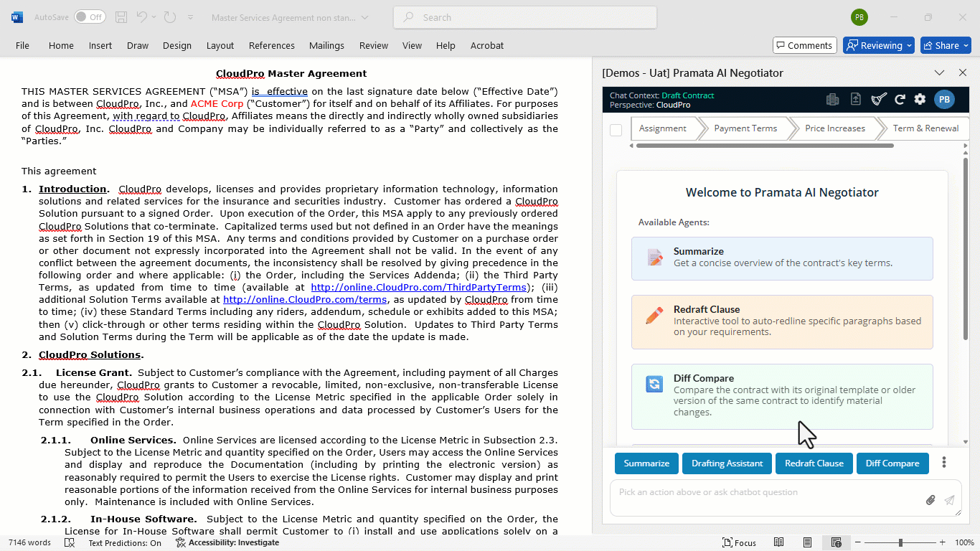This screenshot has width=980, height=551.
Task: Close the Pramata AI Negotiator pane
Action: pos(963,72)
